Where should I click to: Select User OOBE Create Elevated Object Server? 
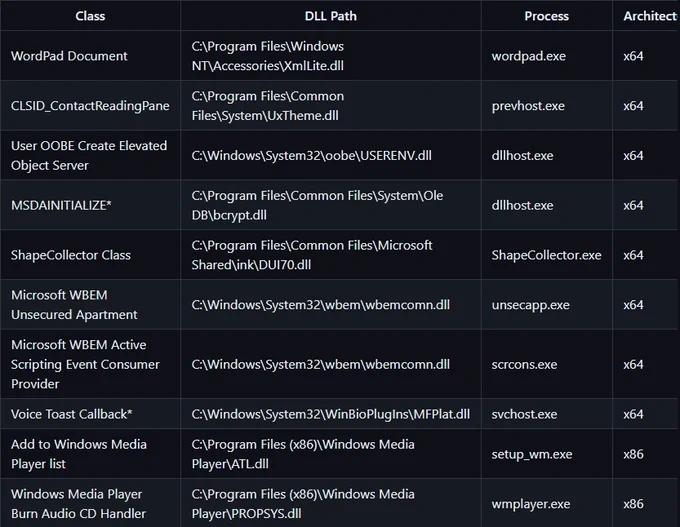point(90,155)
